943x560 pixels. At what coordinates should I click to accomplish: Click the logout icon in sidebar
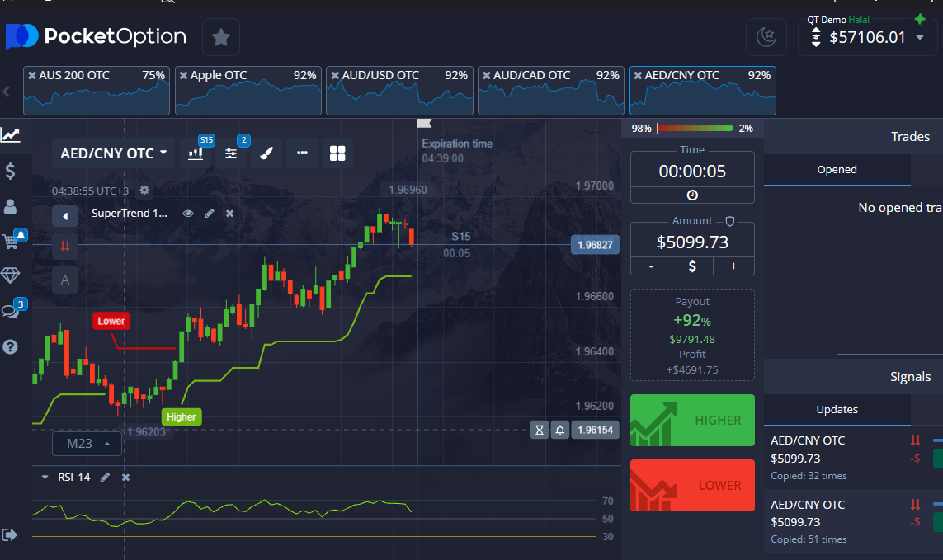coord(10,534)
